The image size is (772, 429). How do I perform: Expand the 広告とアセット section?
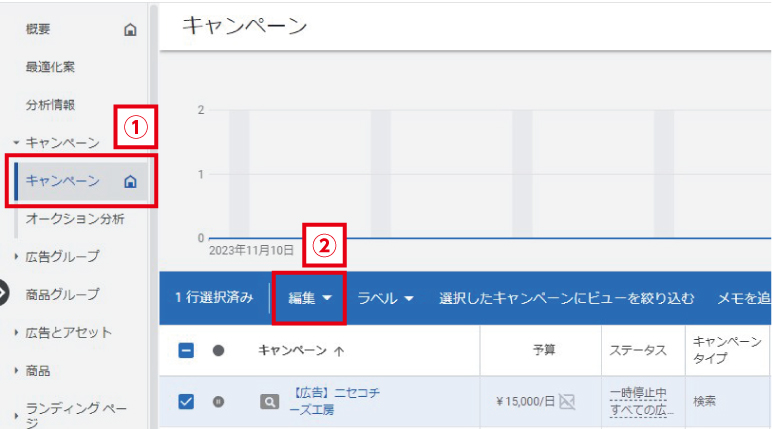63,332
